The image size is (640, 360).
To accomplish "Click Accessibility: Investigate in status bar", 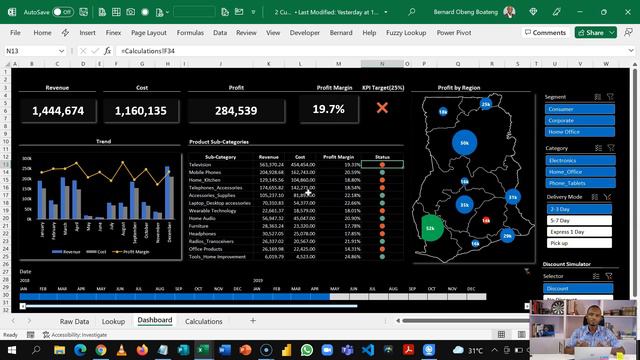I will 75,335.
